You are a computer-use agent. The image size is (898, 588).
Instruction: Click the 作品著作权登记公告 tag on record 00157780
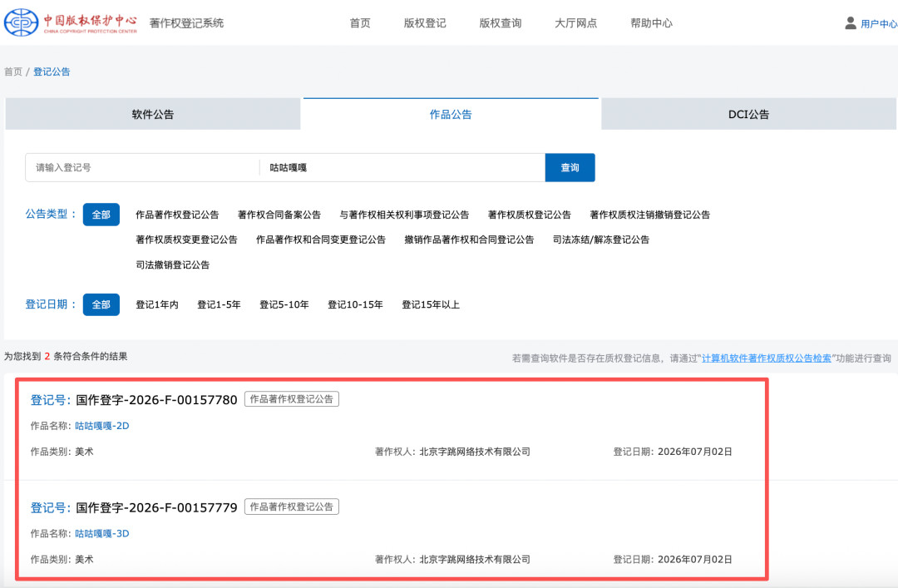coord(292,399)
